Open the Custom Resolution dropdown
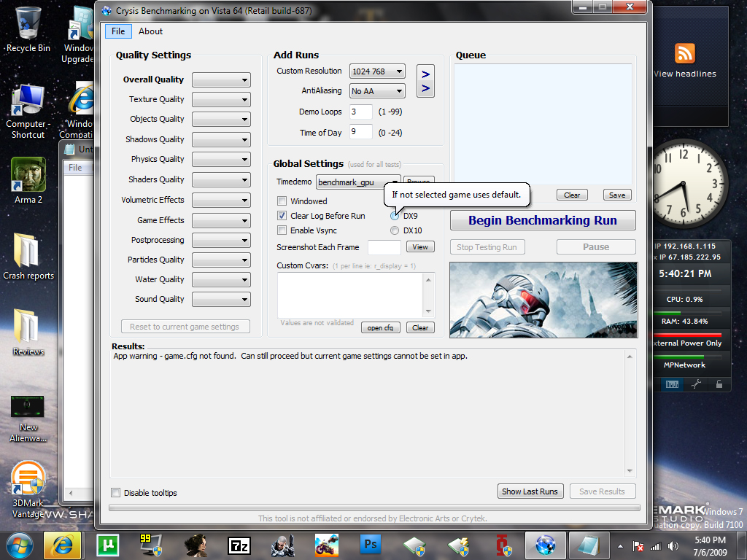Screen dimensions: 747x560 377,71
